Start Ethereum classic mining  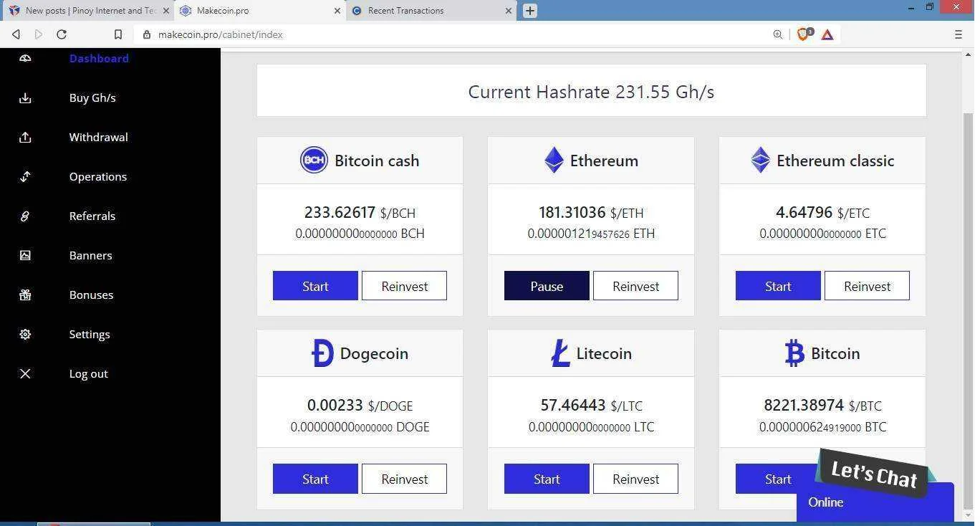pos(778,286)
